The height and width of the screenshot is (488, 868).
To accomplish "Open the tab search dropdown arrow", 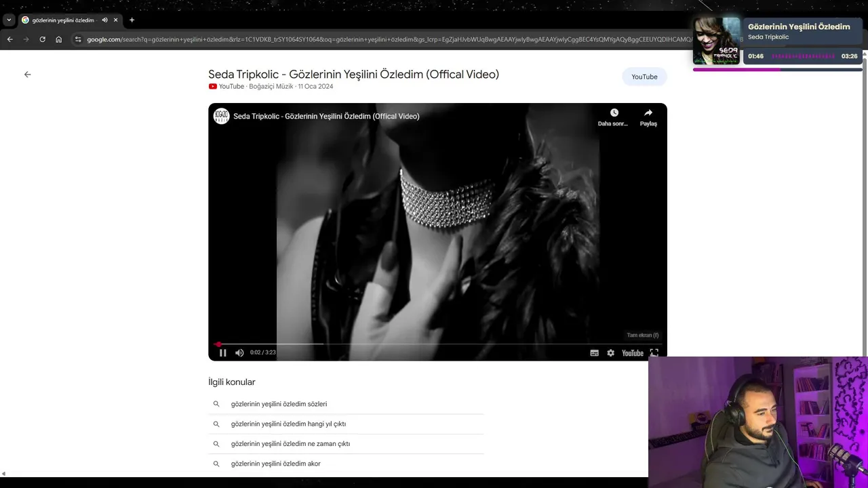I will tap(9, 20).
